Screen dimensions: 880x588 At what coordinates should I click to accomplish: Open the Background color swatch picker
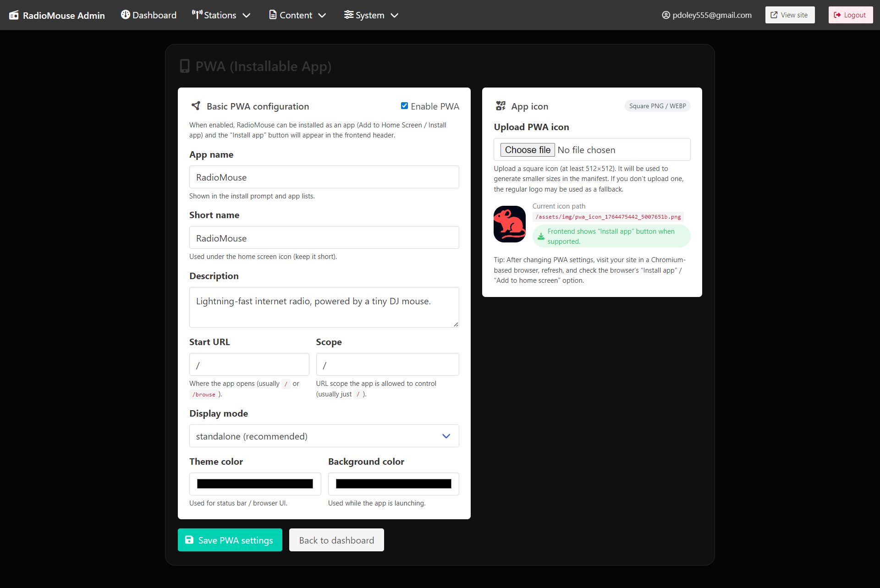[393, 484]
